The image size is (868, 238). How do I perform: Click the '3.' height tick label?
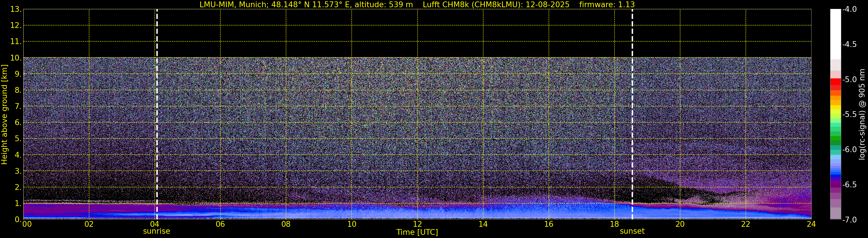[18, 171]
